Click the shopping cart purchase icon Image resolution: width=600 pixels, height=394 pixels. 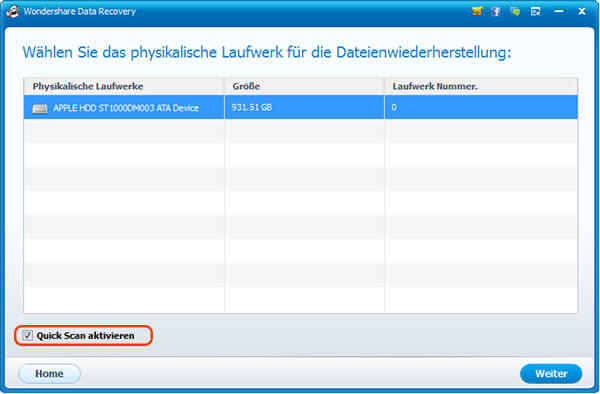[x=477, y=11]
